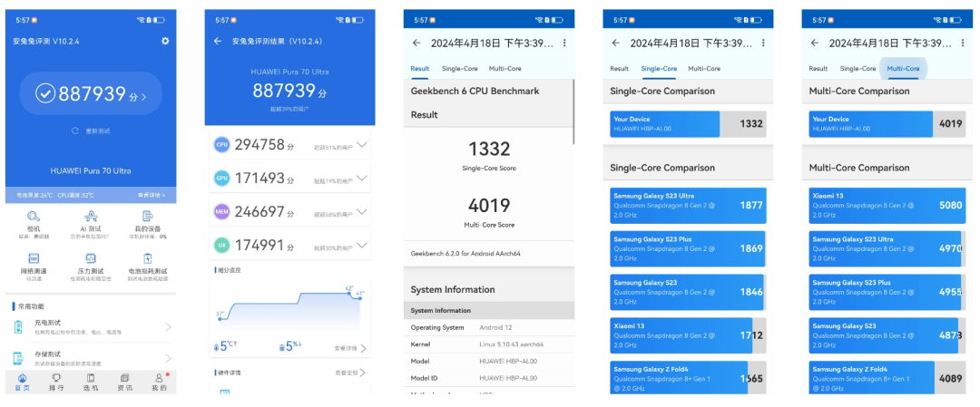This screenshot has width=980, height=407.
Task: Expand the UX 174991 score row
Action: pyautogui.click(x=290, y=246)
